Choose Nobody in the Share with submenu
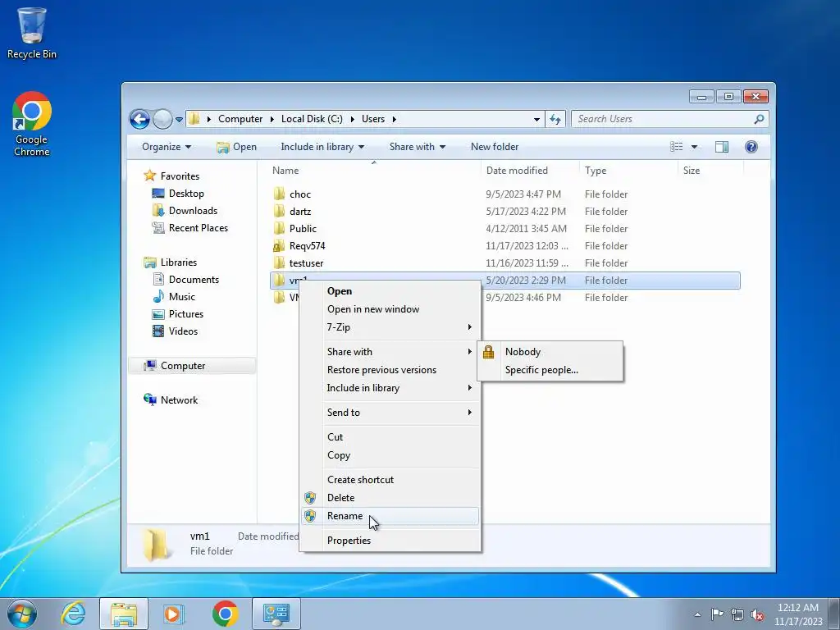 550,352
